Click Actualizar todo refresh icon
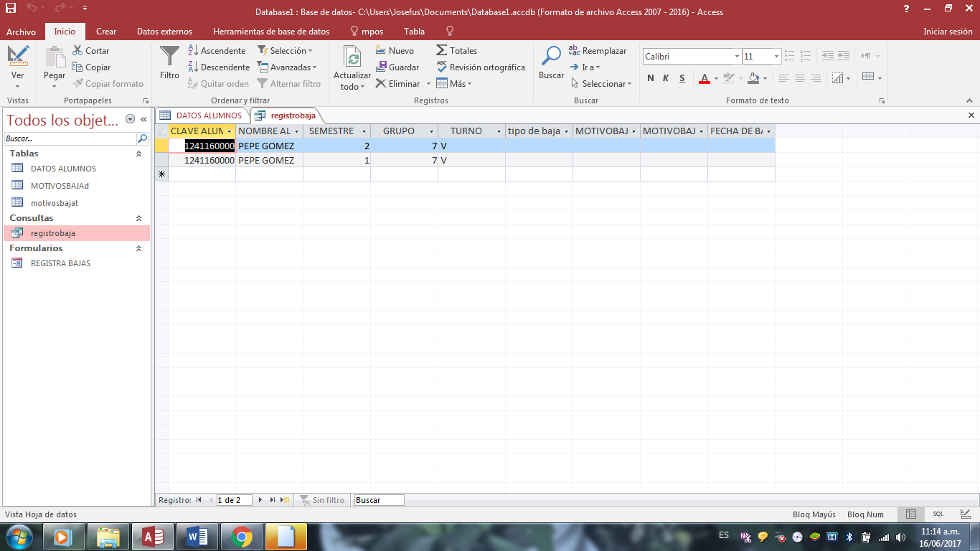The image size is (980, 551). tap(352, 57)
